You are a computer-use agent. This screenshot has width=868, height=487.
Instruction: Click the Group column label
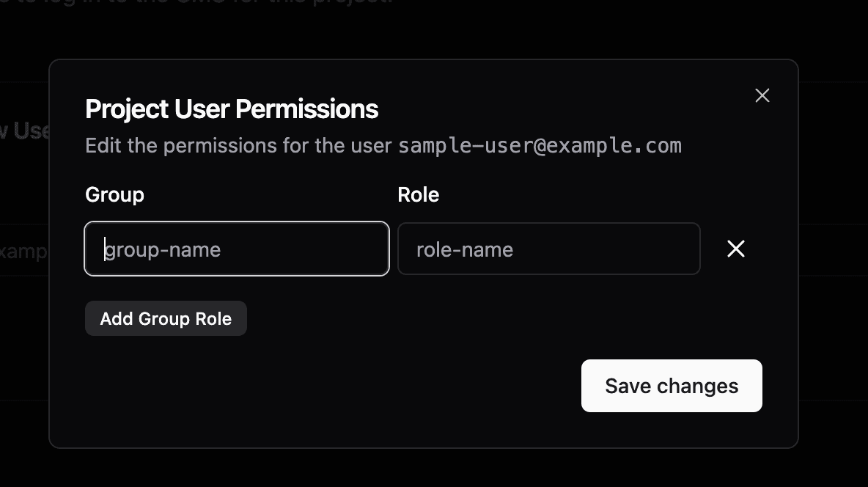pos(114,194)
